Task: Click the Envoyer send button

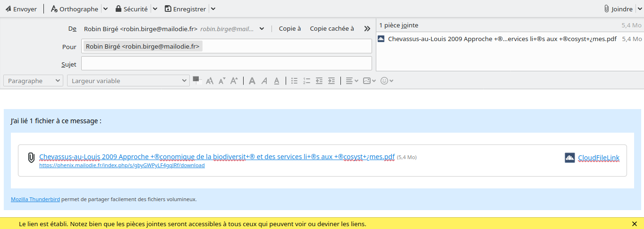Action: tap(21, 9)
